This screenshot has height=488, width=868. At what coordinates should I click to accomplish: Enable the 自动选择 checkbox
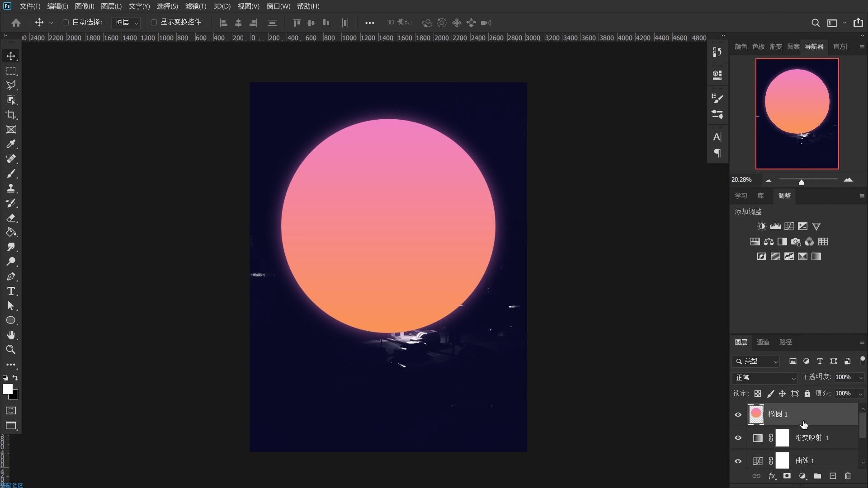(x=66, y=22)
